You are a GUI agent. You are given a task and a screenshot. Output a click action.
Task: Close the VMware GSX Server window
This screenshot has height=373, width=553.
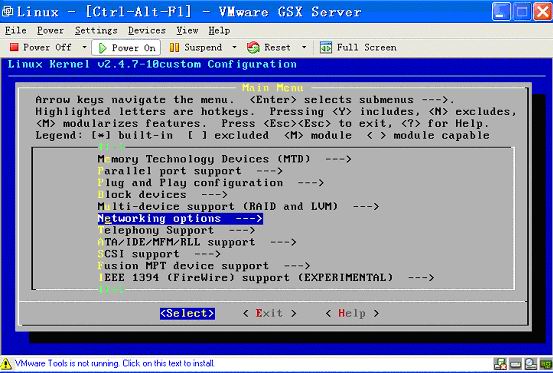pyautogui.click(x=542, y=12)
